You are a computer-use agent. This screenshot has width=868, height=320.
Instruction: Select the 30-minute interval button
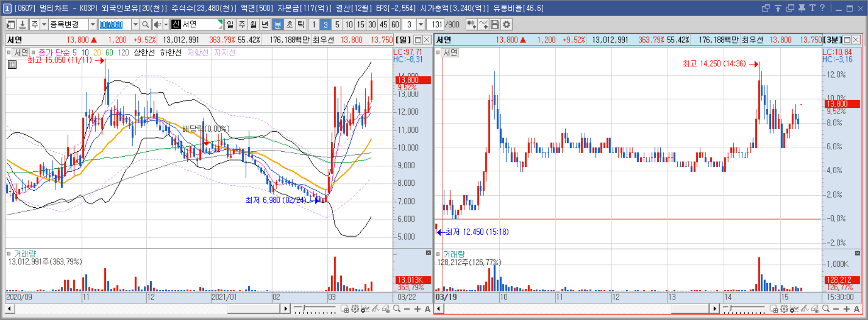(x=372, y=24)
